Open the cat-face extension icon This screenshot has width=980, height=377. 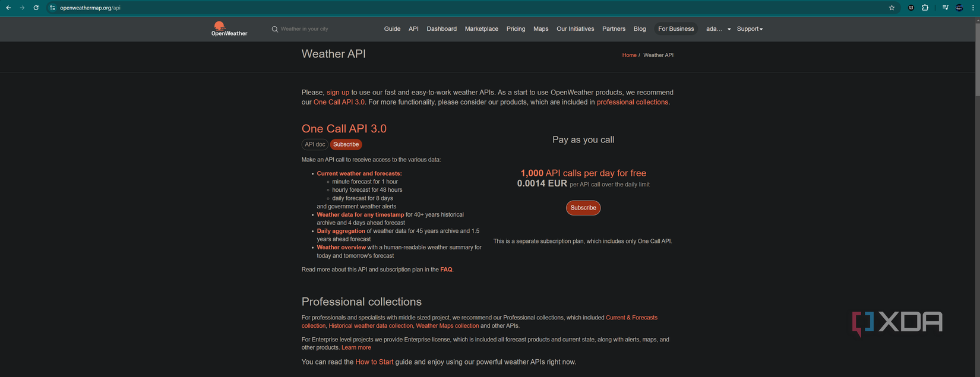coord(911,8)
